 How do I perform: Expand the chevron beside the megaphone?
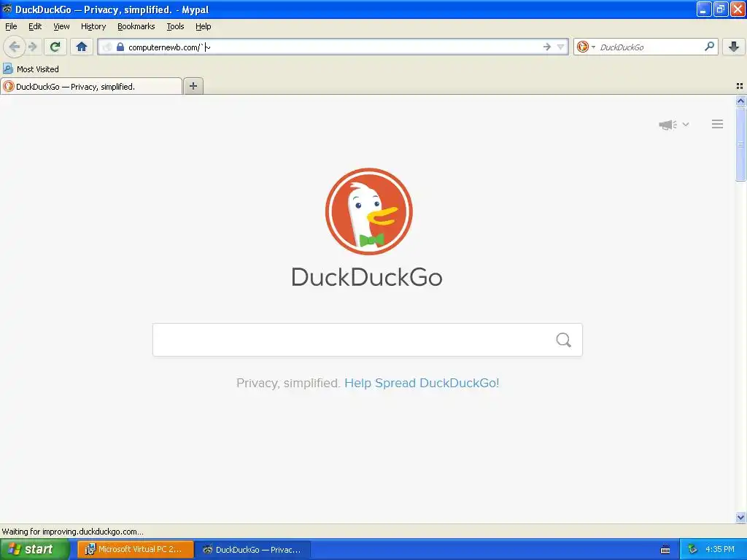pyautogui.click(x=686, y=124)
